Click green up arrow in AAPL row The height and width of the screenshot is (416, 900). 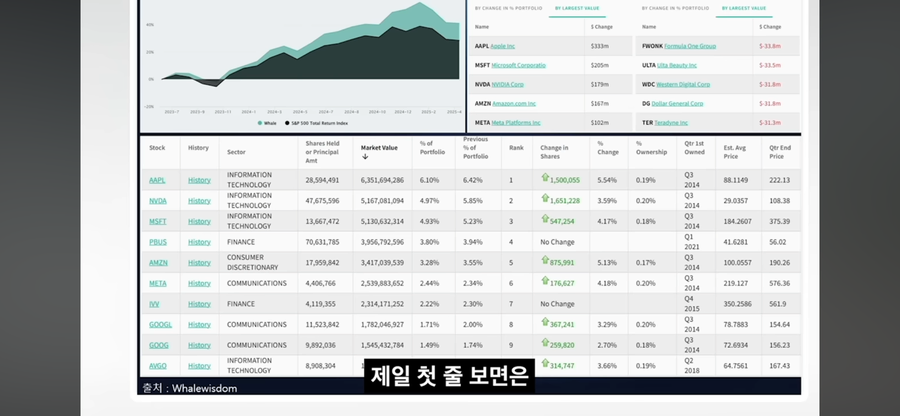pyautogui.click(x=545, y=178)
